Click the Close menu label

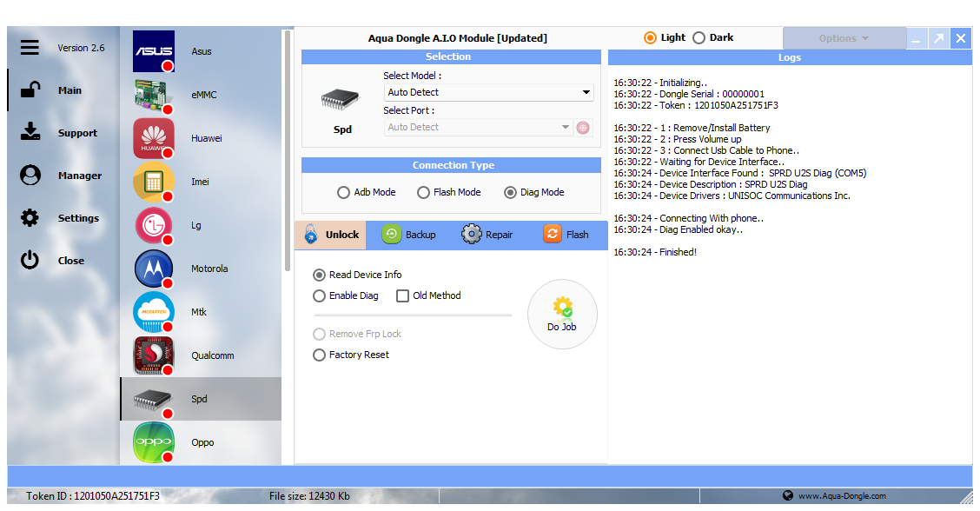point(70,261)
